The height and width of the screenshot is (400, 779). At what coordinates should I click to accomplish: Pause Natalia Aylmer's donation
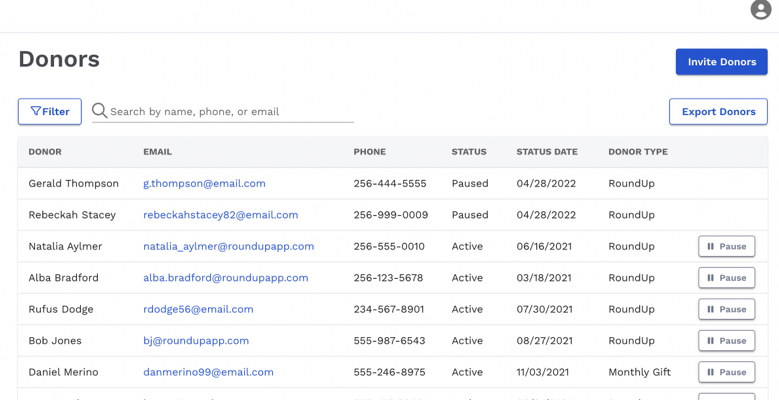click(726, 246)
